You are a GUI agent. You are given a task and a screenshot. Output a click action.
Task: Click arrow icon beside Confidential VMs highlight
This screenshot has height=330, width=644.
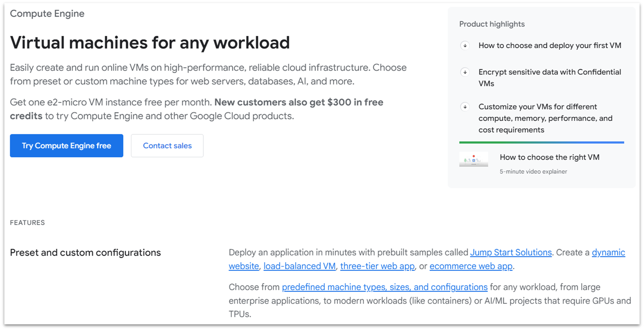point(465,72)
